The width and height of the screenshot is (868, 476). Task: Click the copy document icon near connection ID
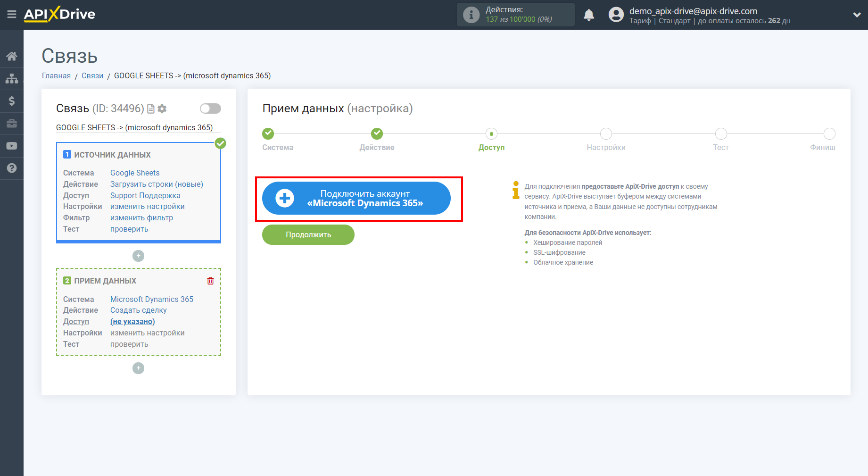[x=151, y=109]
